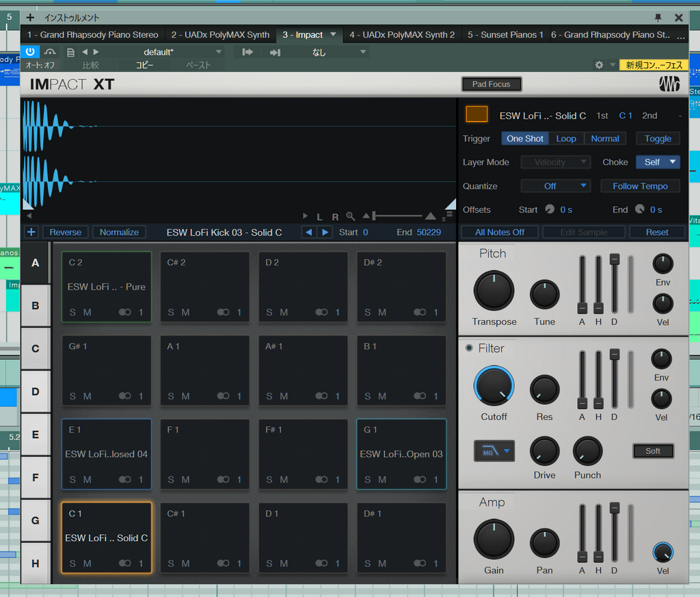
Task: Add a sample layer with the blue plus
Action: pyautogui.click(x=31, y=232)
